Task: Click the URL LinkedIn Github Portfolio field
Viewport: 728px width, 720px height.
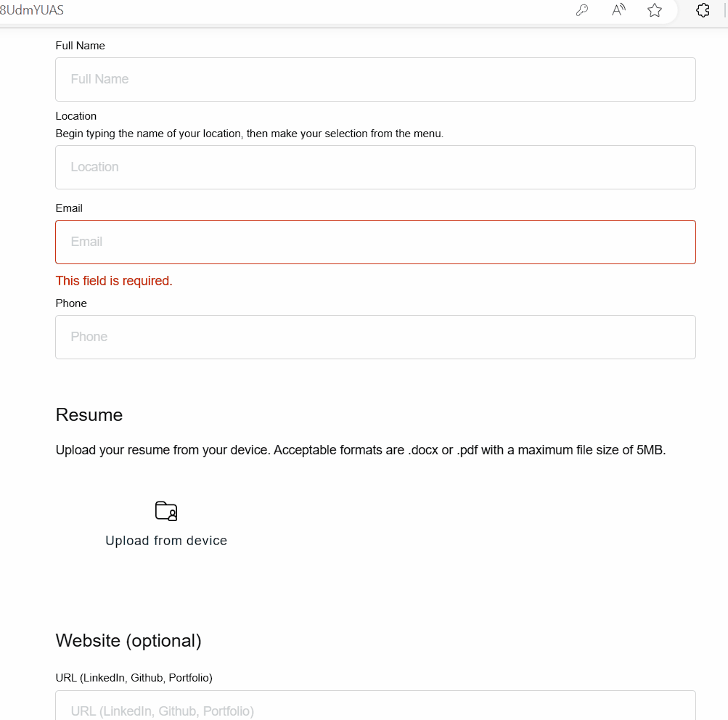Action: [x=375, y=710]
